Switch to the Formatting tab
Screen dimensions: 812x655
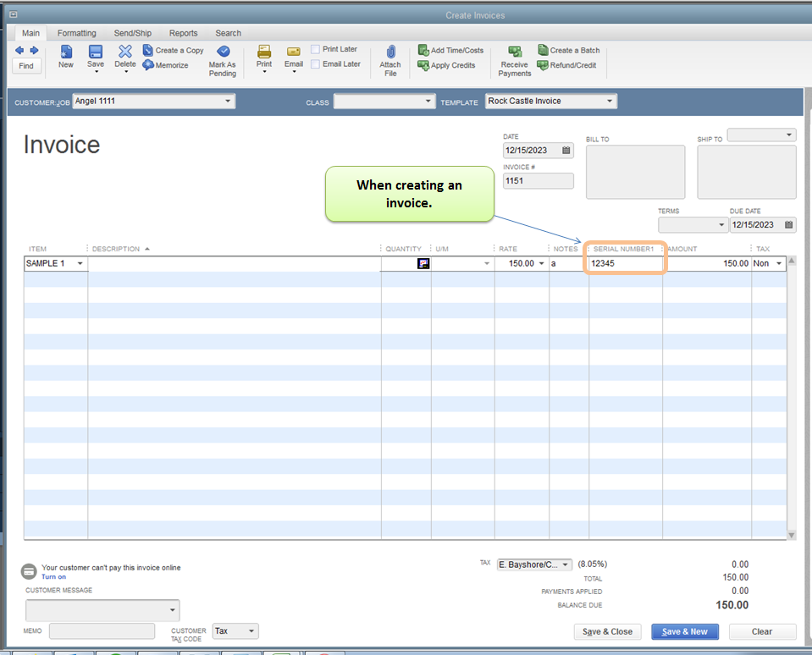pos(77,33)
